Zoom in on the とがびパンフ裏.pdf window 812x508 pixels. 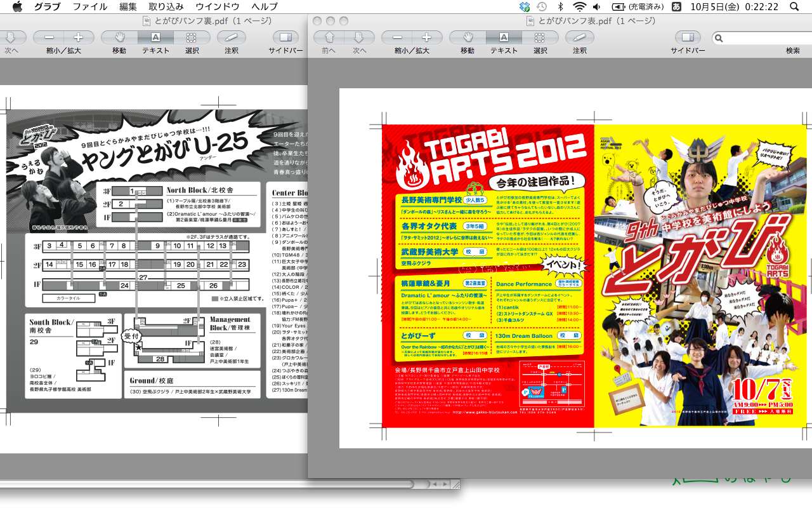tap(79, 37)
